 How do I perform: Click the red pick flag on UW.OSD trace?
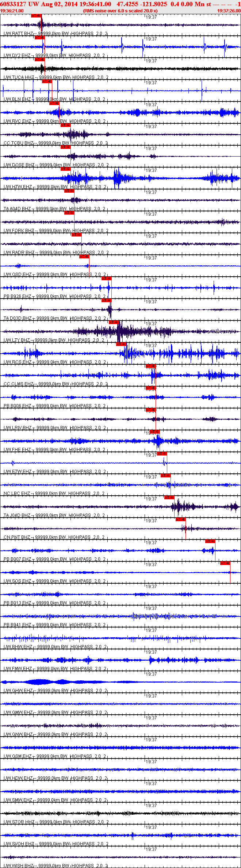84,257
